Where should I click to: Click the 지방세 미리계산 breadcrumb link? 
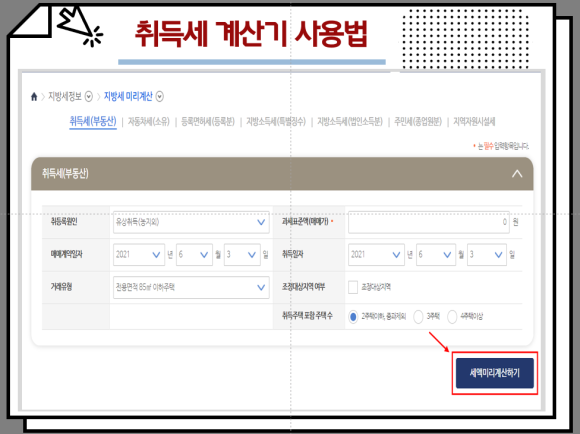click(128, 97)
